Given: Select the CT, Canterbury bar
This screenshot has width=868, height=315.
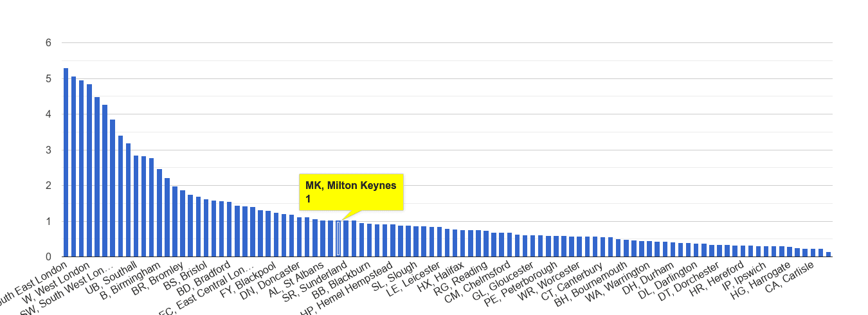Looking at the screenshot, I should click(x=602, y=248).
